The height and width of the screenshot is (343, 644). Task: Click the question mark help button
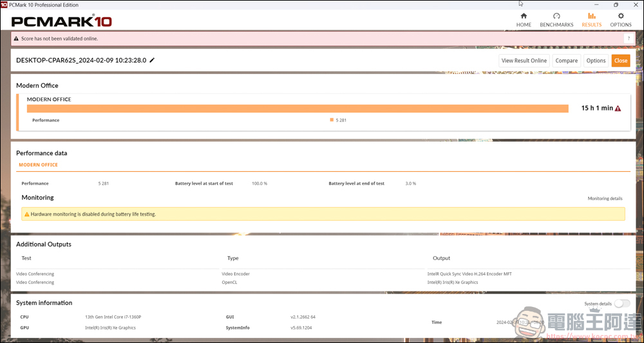pyautogui.click(x=628, y=39)
